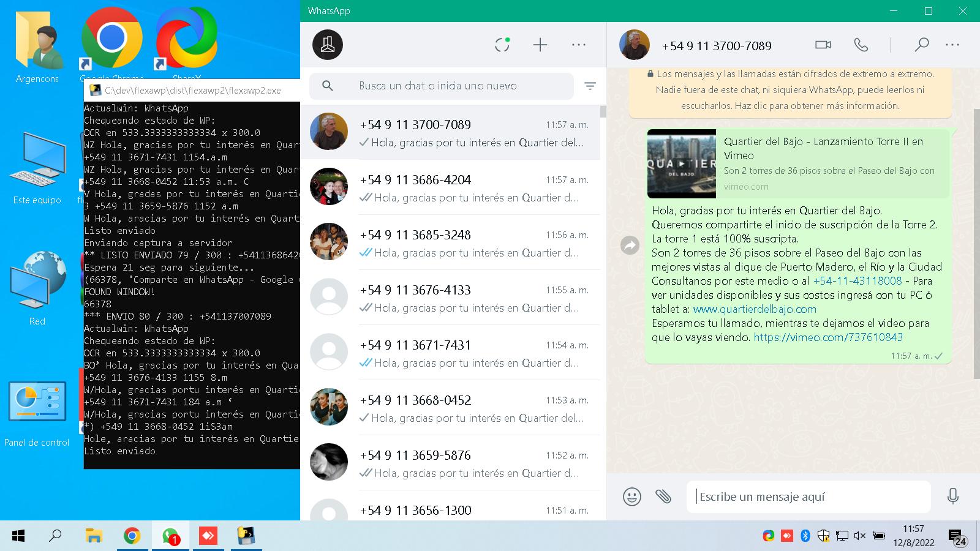
Task: Open chat +54 9 11 3700-7089
Action: [450, 132]
